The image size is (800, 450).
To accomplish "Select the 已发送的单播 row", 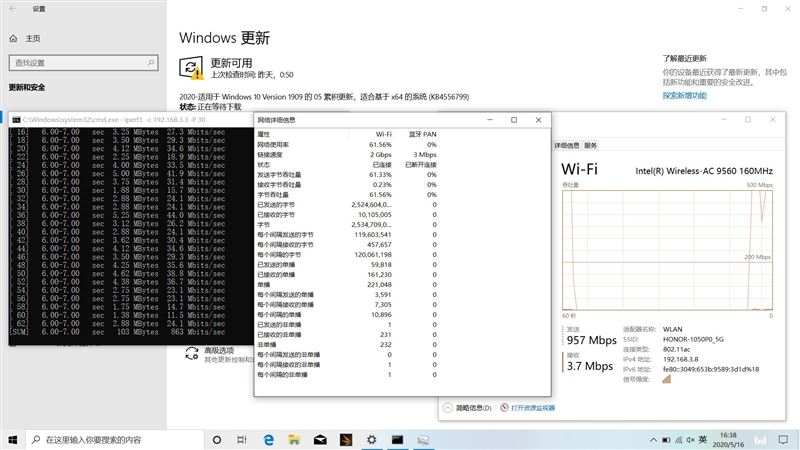I will pyautogui.click(x=347, y=265).
